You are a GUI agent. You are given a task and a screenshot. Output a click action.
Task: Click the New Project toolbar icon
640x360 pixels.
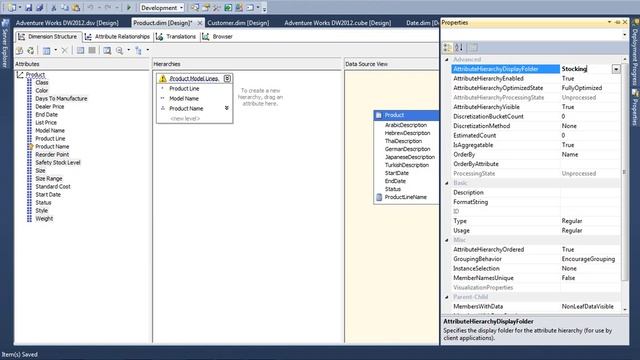(12, 7)
